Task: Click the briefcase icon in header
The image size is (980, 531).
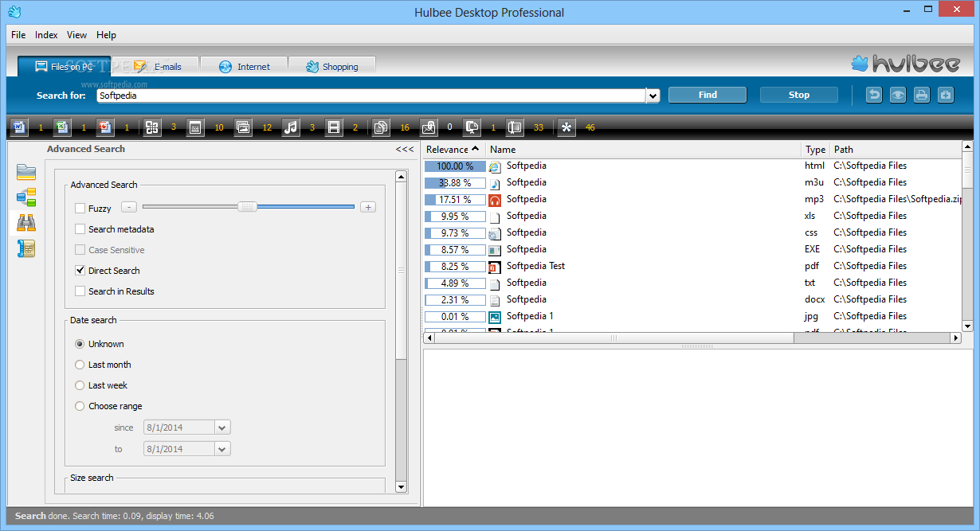Action: pos(946,95)
